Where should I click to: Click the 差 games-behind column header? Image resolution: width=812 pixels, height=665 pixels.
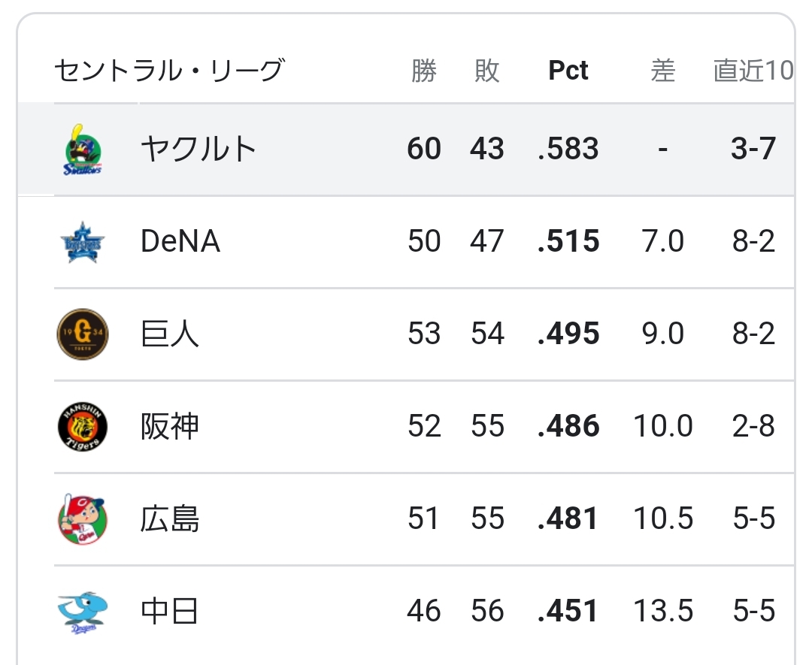pyautogui.click(x=662, y=71)
